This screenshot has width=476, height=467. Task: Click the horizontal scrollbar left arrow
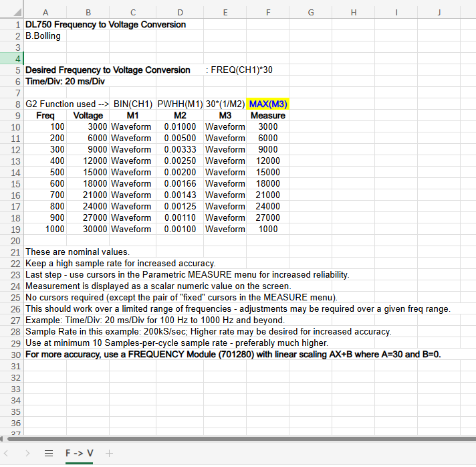coord(4,439)
